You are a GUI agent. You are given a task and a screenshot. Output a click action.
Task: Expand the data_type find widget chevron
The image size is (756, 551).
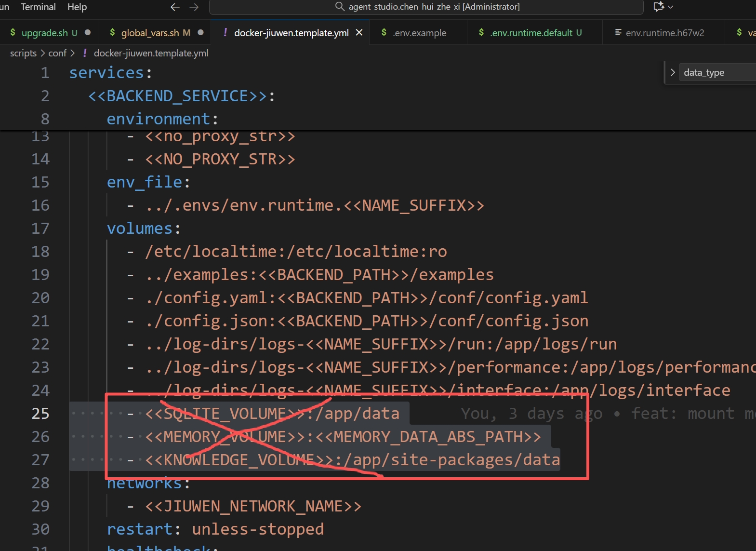tap(673, 72)
